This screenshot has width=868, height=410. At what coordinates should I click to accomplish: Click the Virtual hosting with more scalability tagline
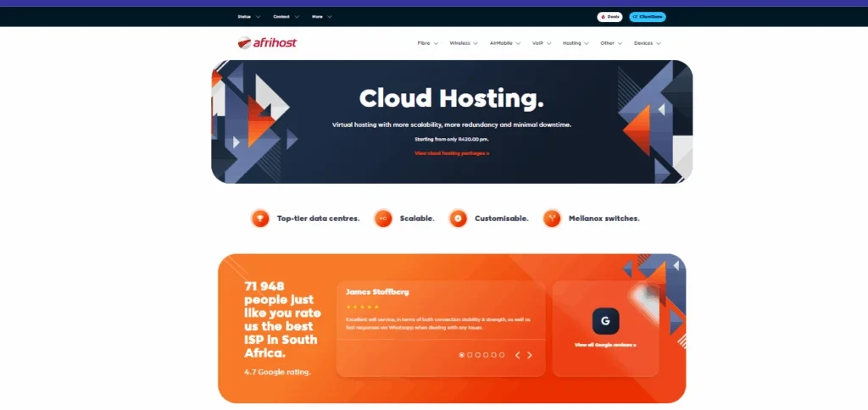pyautogui.click(x=452, y=125)
